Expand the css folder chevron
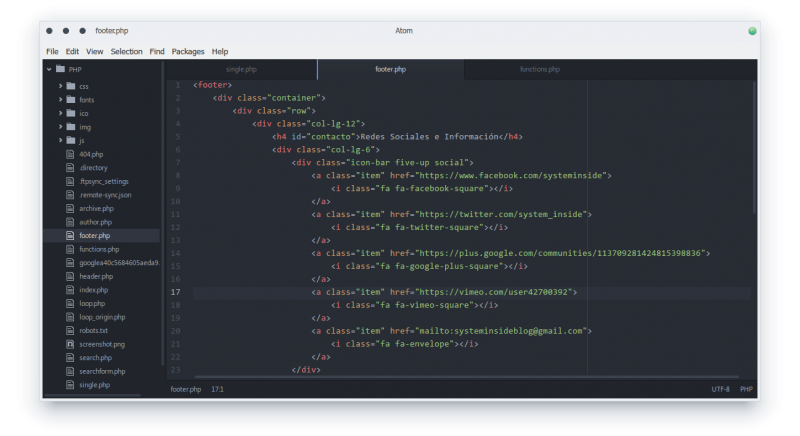Image resolution: width=800 pixels, height=436 pixels. 60,86
